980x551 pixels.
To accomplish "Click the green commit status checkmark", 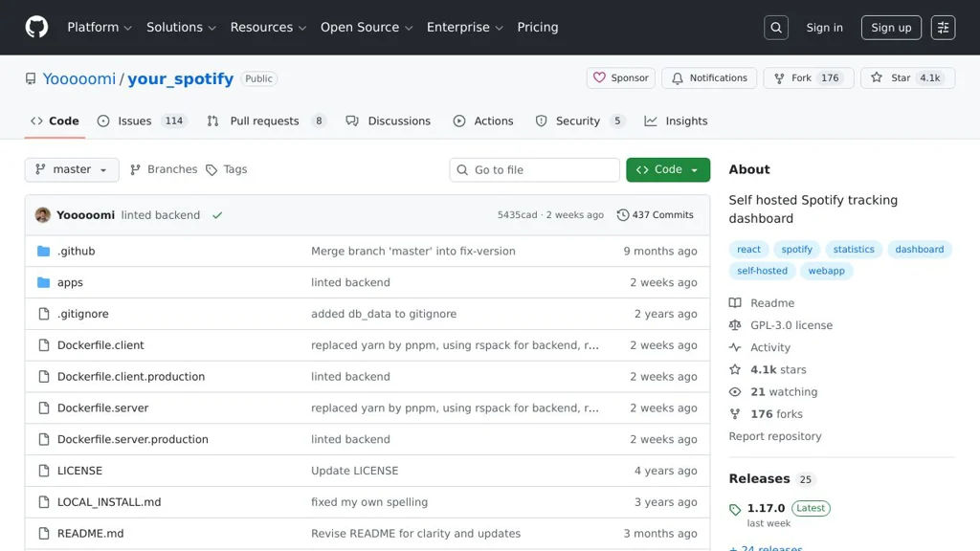I will click(x=217, y=215).
